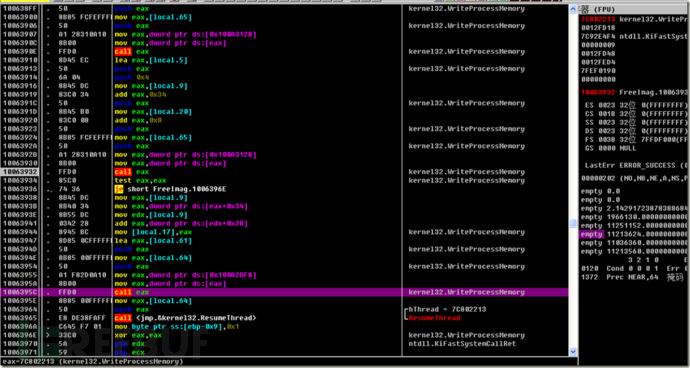Select the highlighted call eax row at 1006395C

(284, 292)
